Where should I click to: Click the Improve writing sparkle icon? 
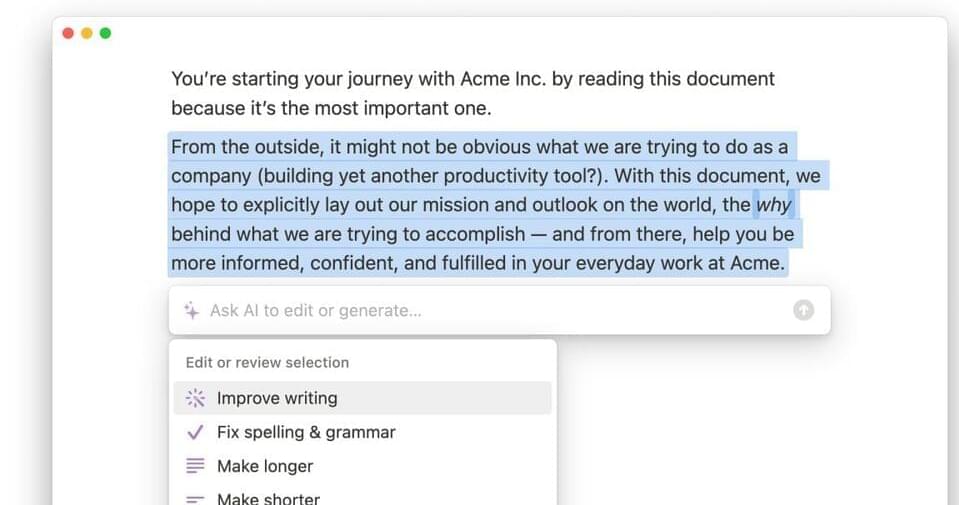196,398
